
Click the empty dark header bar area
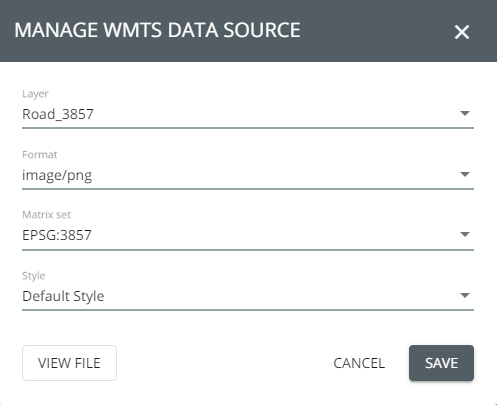377,31
